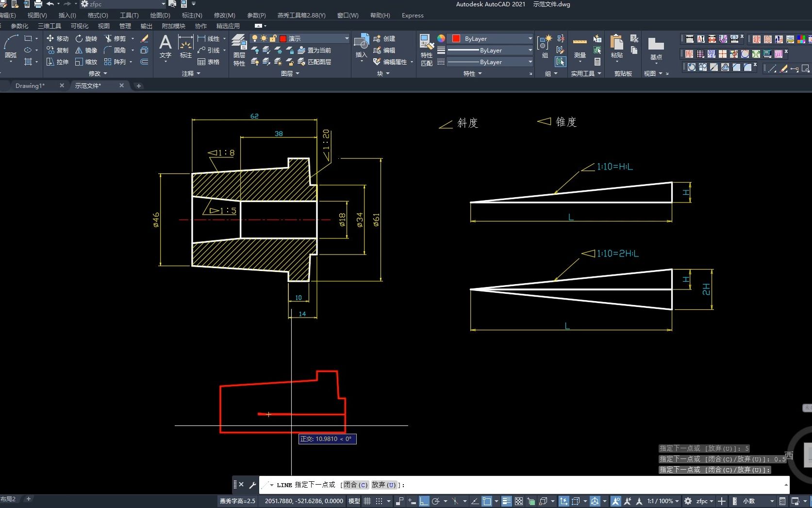This screenshot has height=508, width=812.
Task: Open the calculator icon in utilities
Action: tap(597, 62)
